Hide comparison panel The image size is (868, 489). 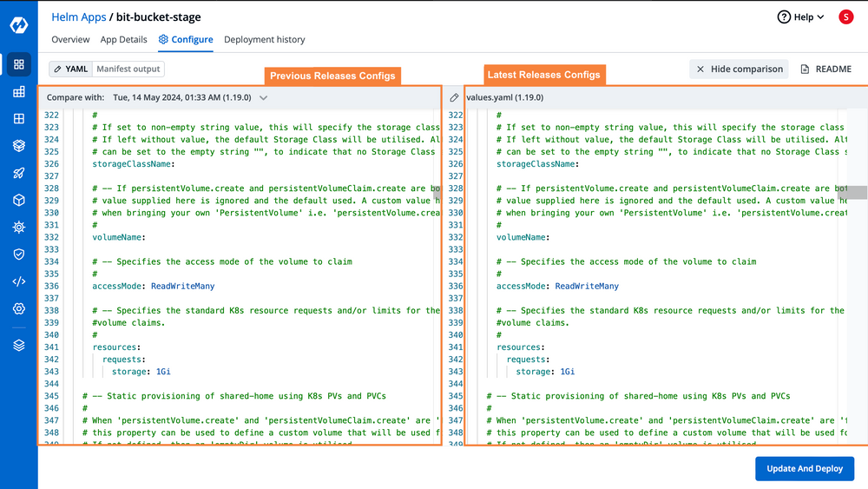[x=740, y=69]
